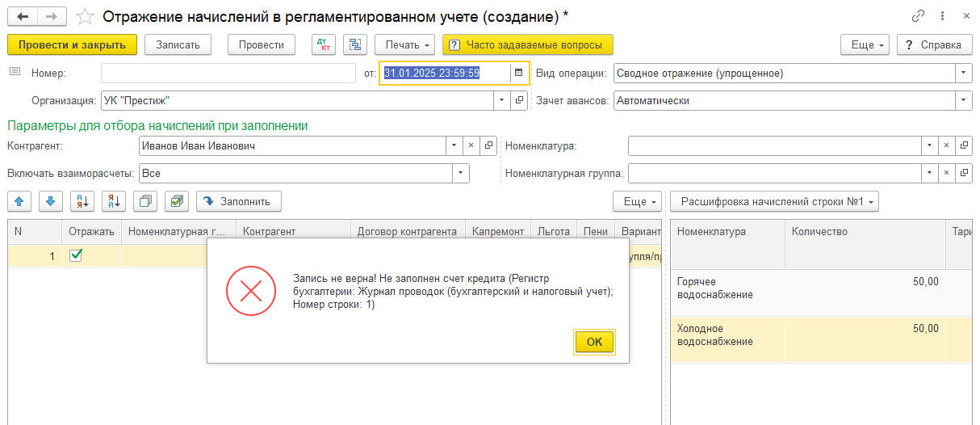Click the back navigation arrow
The image size is (980, 425).
pos(23,16)
